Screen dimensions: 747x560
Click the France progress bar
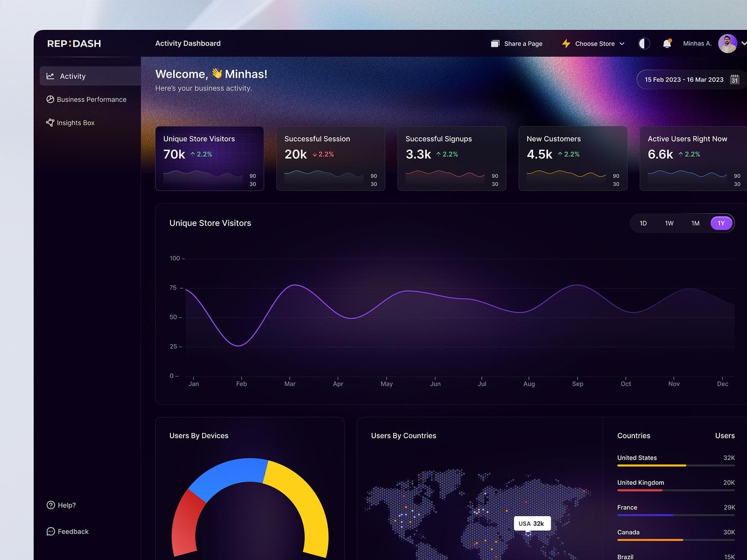tap(676, 515)
